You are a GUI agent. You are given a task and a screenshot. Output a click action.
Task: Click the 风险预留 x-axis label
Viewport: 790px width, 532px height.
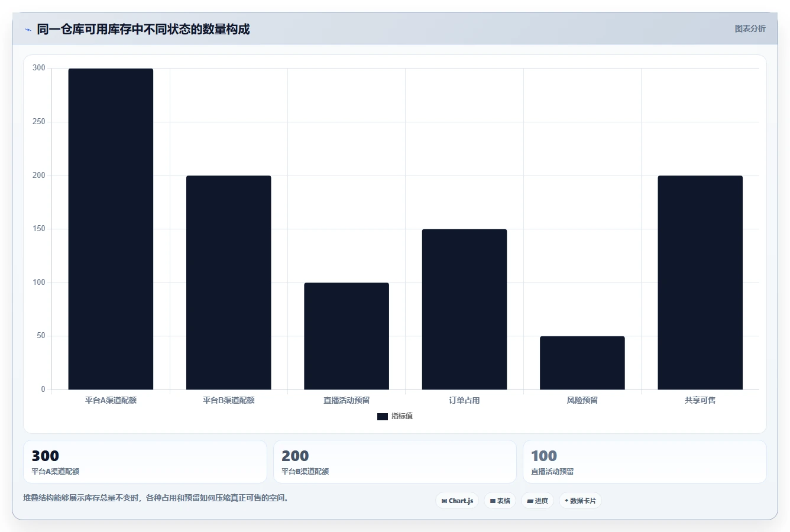[x=582, y=400]
